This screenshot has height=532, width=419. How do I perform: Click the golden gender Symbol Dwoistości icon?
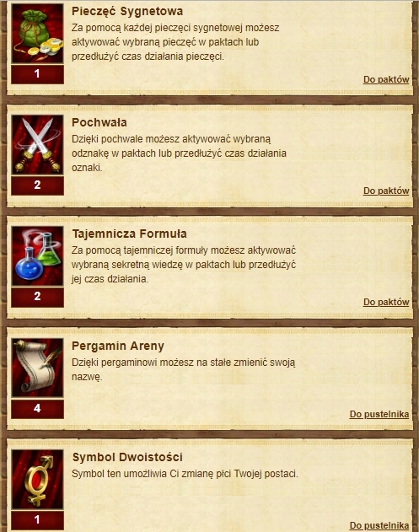point(37,480)
